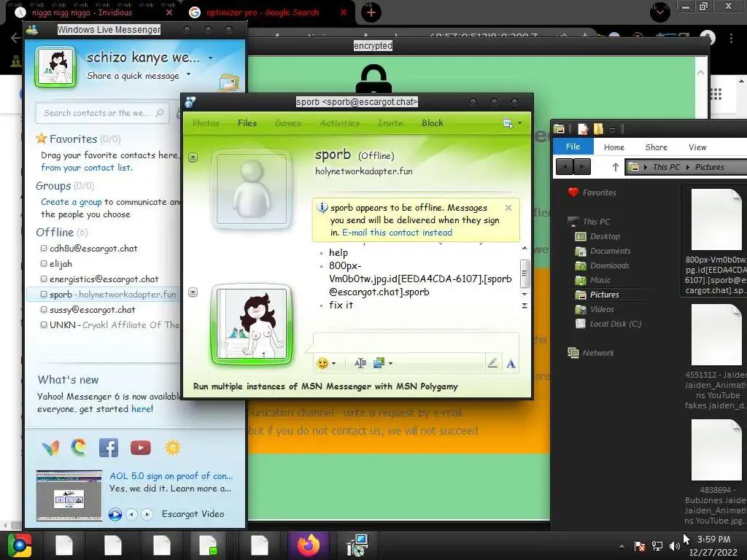Expand the Explorer quick access toolbar dropdown

pyautogui.click(x=613, y=130)
